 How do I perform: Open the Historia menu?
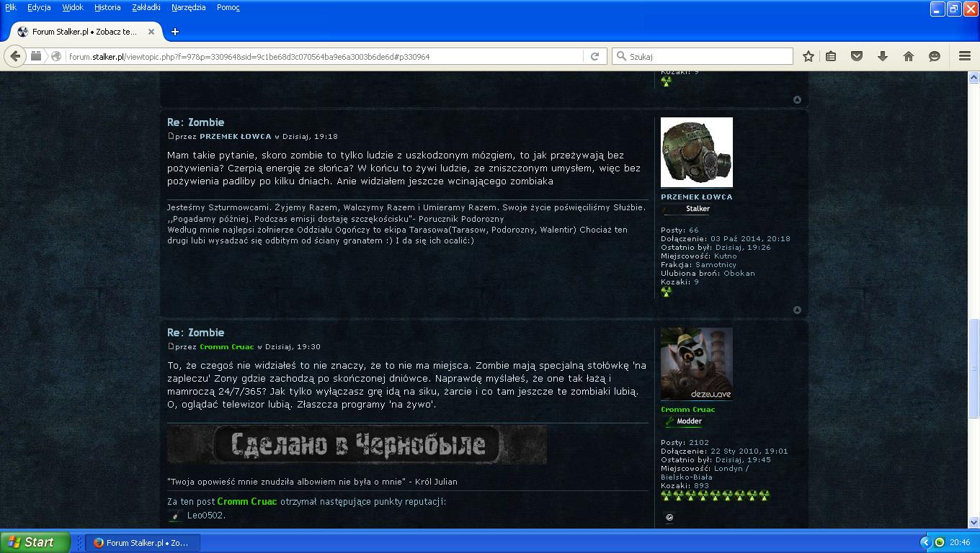tap(107, 7)
